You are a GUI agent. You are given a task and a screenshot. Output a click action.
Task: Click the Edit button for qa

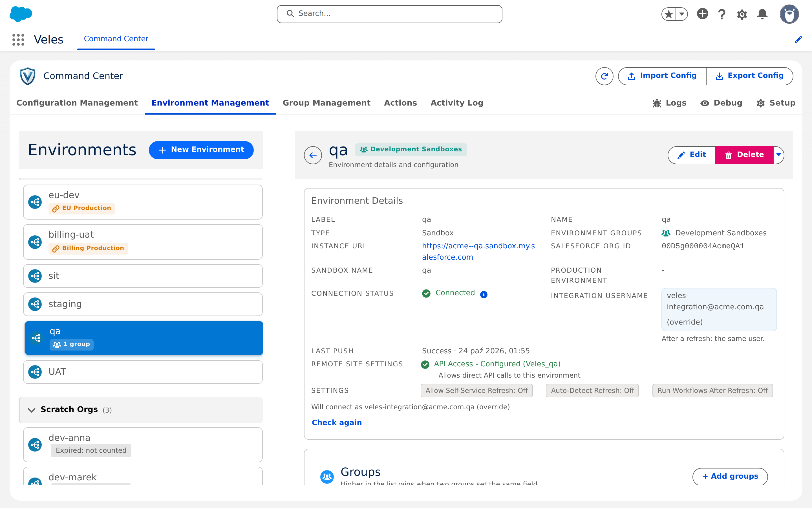pos(691,155)
